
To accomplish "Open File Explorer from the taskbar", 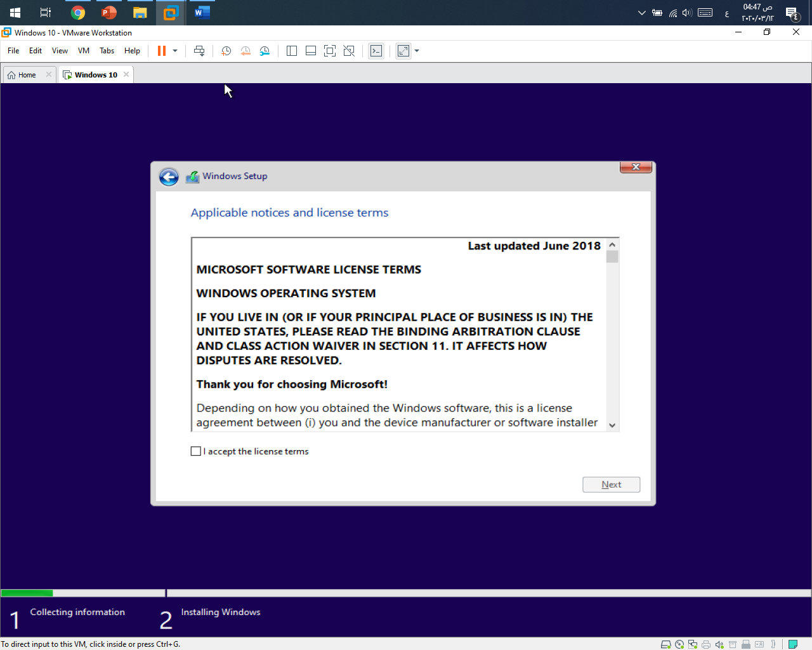I will pos(140,13).
